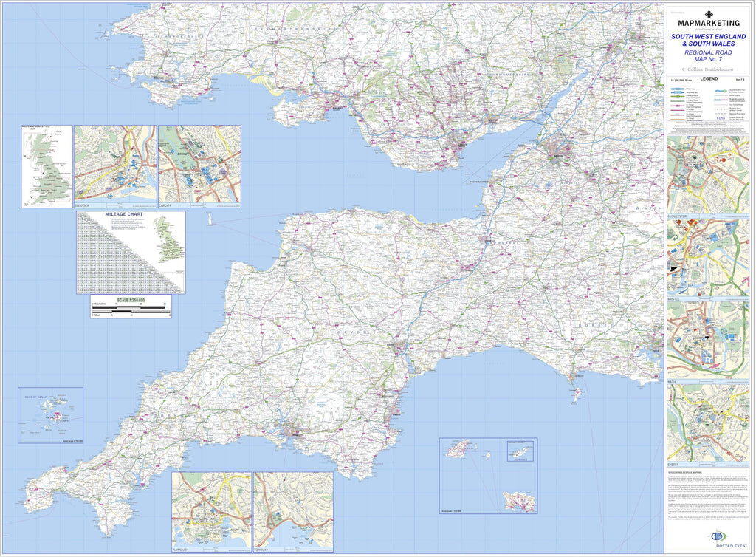756x557 pixels.
Task: Click the National Boundary symbol in the legend
Action: [721, 114]
